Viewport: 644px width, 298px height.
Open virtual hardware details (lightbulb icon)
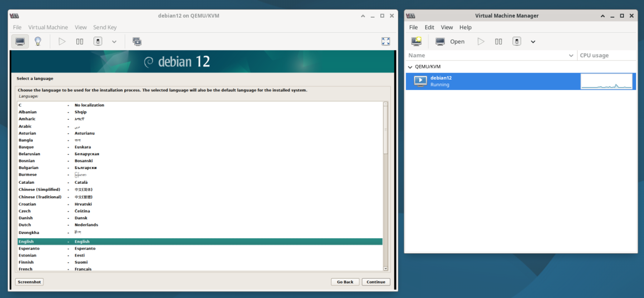[x=38, y=41]
